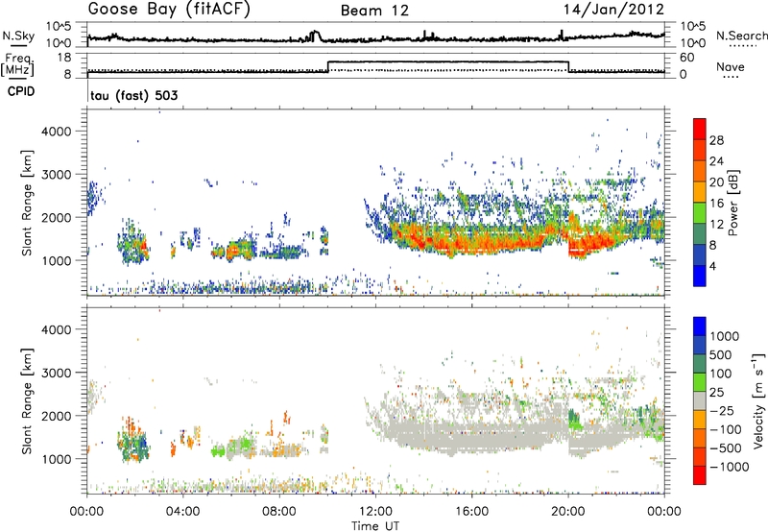This screenshot has height=532, width=768.
Task: Click the gray segment of velocity colorbar
Action: point(700,400)
